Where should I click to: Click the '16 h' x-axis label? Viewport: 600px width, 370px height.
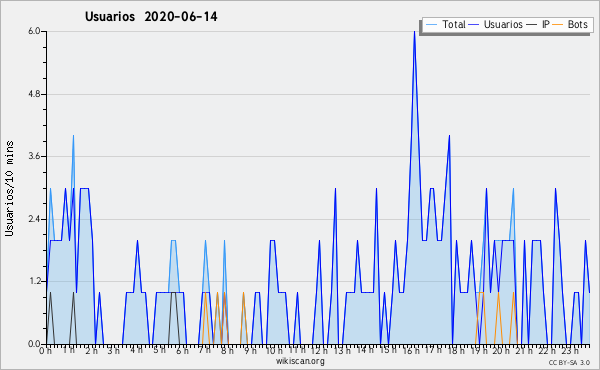click(x=411, y=351)
